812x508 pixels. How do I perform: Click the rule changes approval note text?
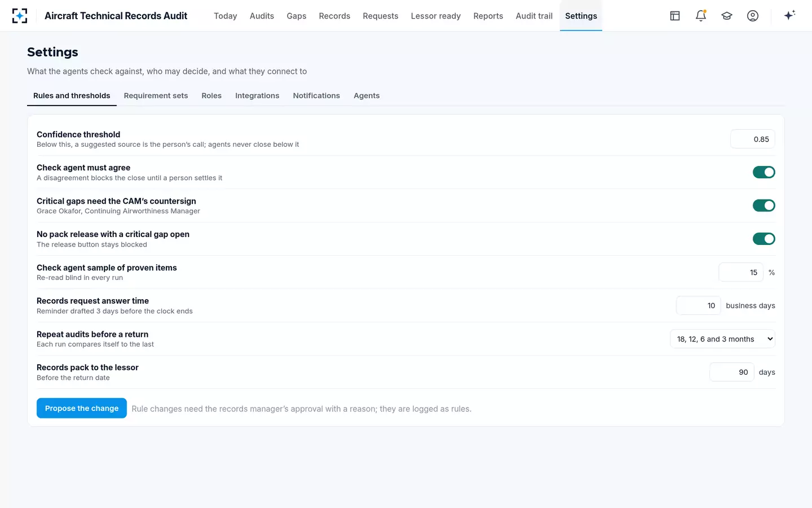click(x=302, y=409)
